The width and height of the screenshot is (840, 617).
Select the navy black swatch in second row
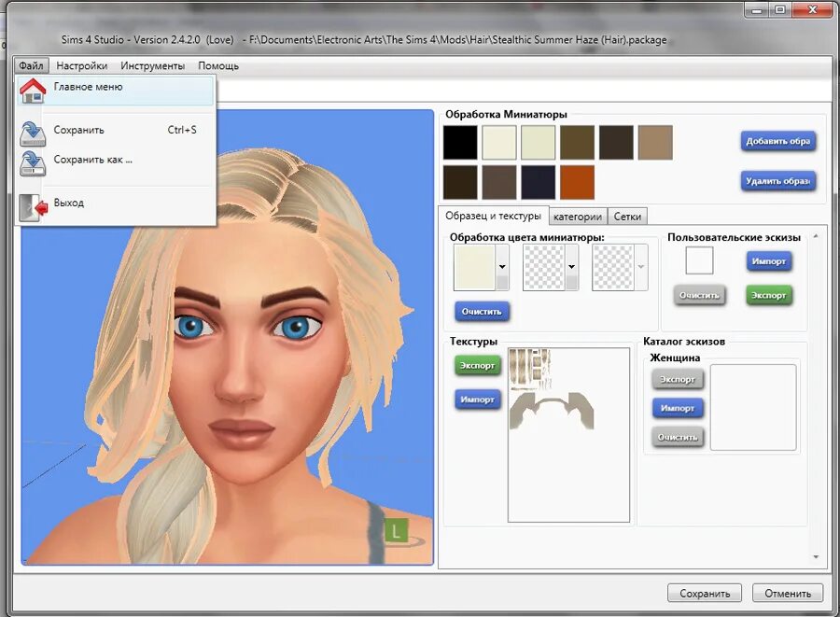[x=539, y=182]
